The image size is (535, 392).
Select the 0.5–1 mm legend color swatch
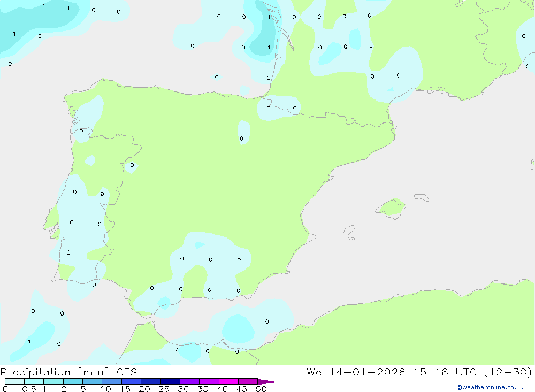coord(34,381)
